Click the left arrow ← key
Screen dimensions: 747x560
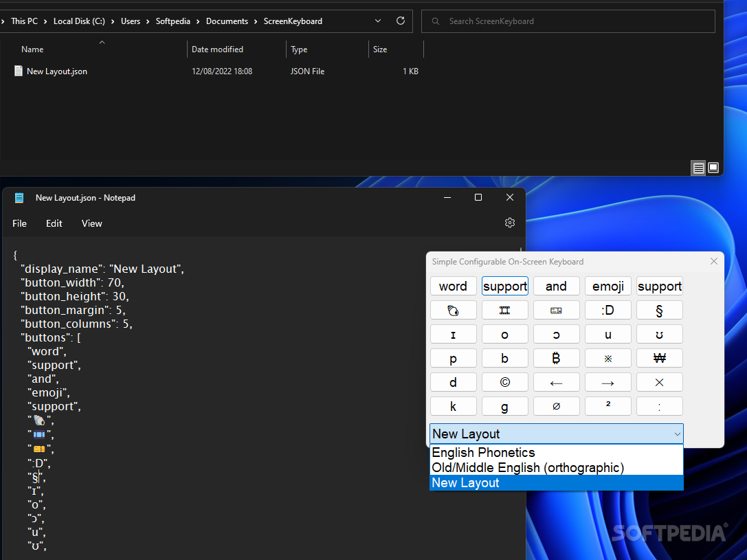pos(556,383)
